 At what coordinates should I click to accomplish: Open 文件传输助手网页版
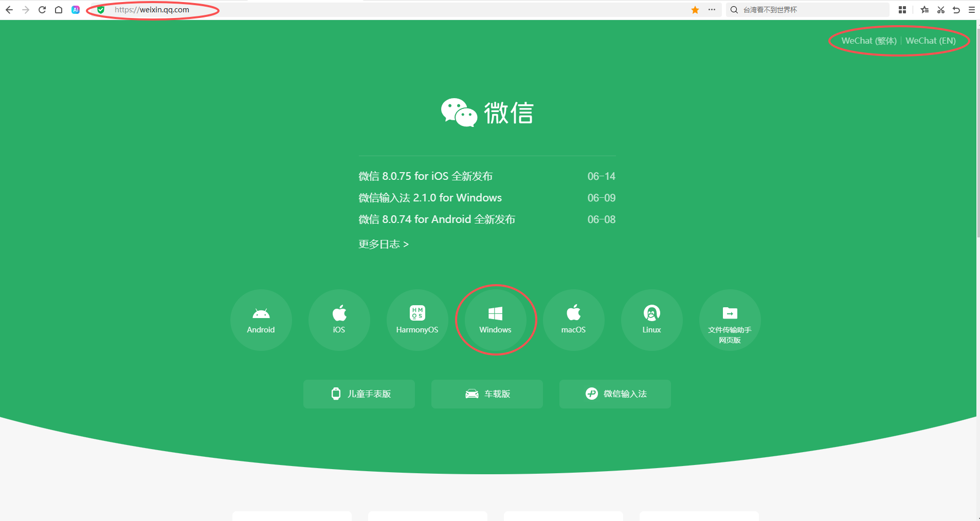click(730, 320)
